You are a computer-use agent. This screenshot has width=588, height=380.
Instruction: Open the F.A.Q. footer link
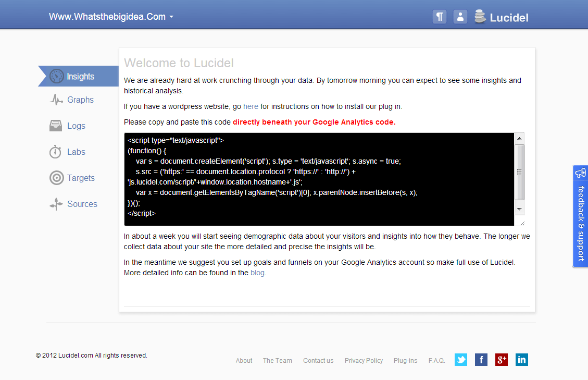click(x=436, y=361)
